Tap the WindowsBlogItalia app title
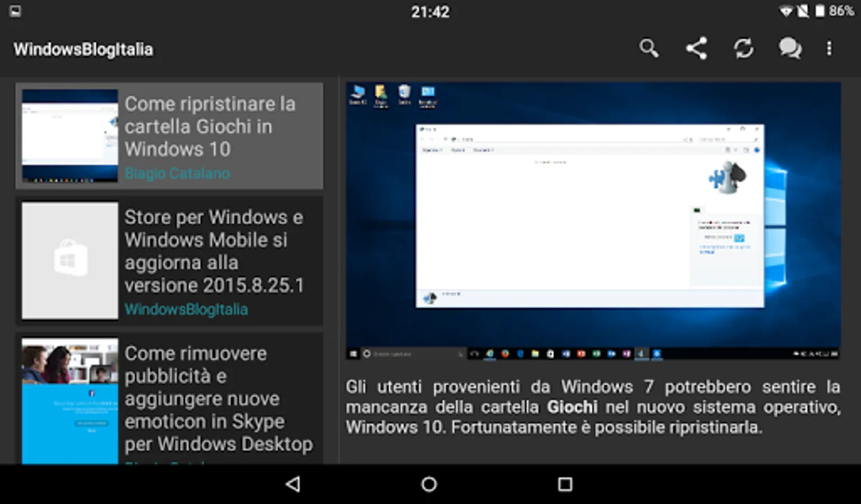Screen dimensions: 861x504 [x=83, y=49]
